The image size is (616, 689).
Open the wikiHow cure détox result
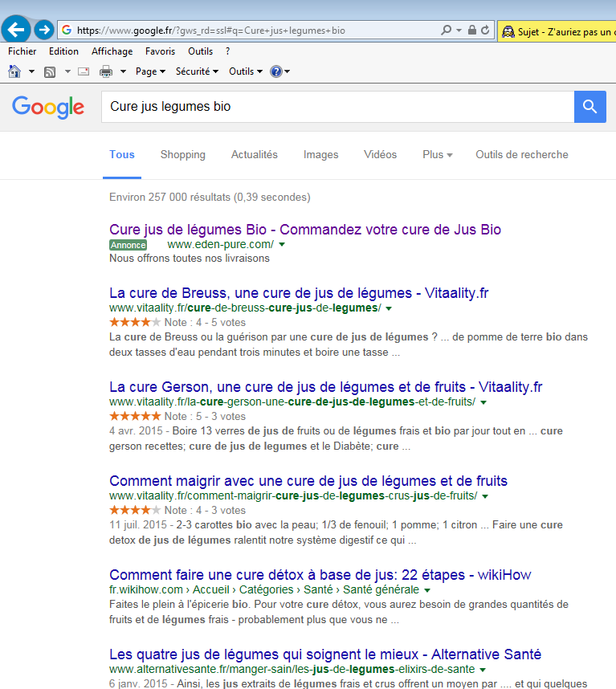pos(320,575)
